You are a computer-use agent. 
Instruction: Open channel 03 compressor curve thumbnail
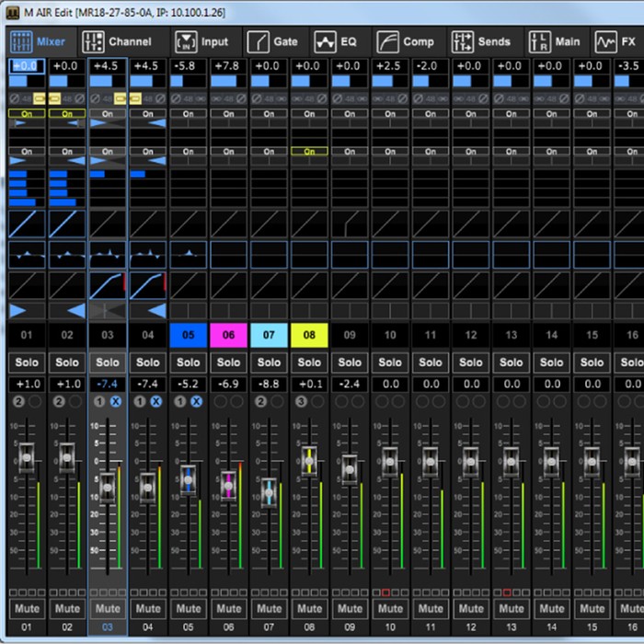108,285
